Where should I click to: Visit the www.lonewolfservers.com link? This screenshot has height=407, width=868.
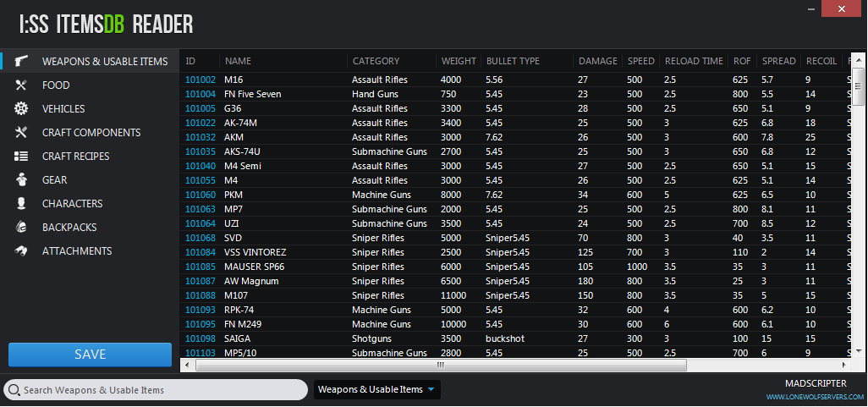tap(815, 397)
